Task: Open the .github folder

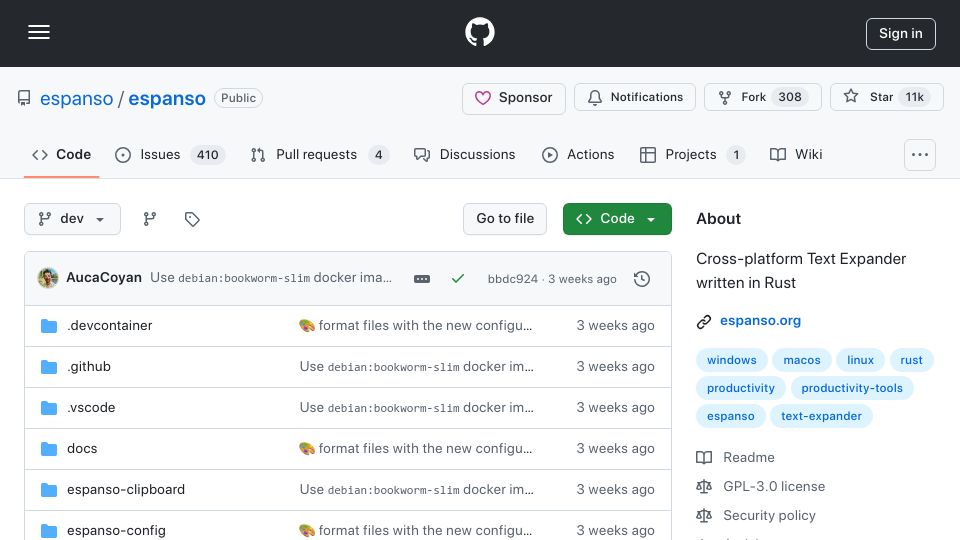Action: [x=89, y=367]
